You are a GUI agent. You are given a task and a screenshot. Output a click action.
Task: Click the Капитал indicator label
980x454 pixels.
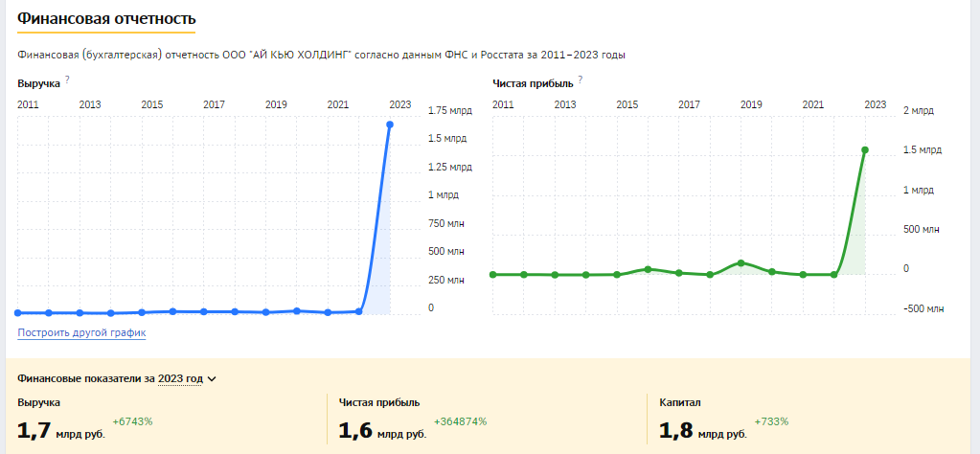(680, 402)
